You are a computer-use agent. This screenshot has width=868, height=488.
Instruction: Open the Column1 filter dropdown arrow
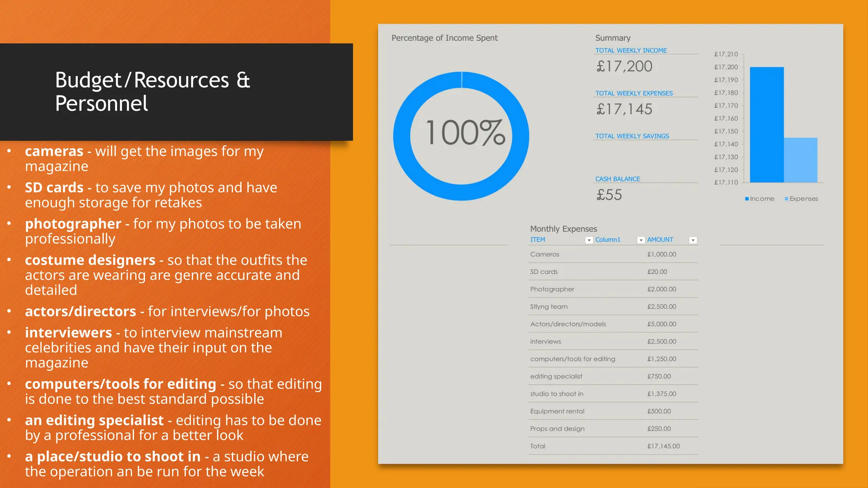point(641,240)
